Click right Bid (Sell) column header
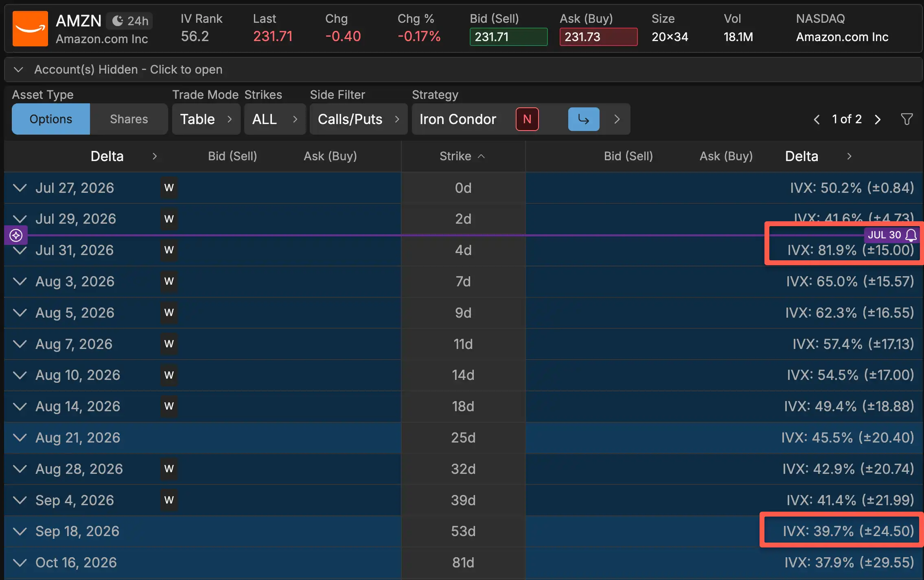This screenshot has width=924, height=580. coord(628,156)
